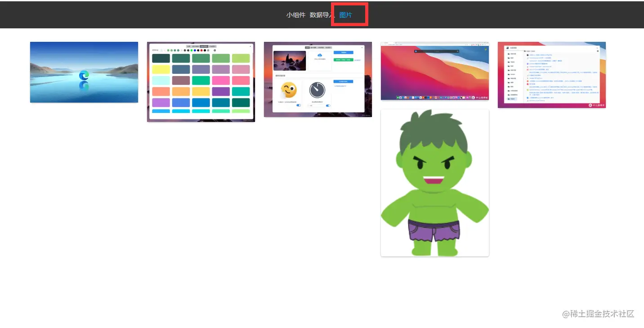Image resolution: width=644 pixels, height=328 pixels.
Task: Open the blue lake Edge wallpaper thumbnail
Action: (84, 72)
